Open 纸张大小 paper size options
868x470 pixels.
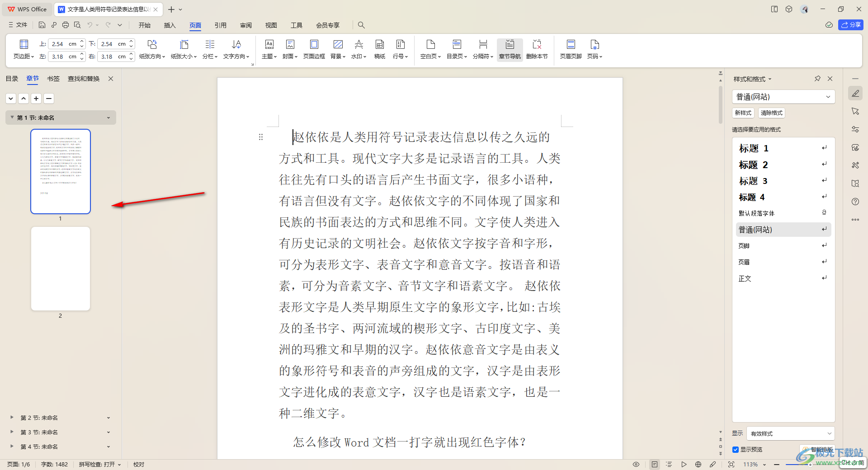[184, 49]
